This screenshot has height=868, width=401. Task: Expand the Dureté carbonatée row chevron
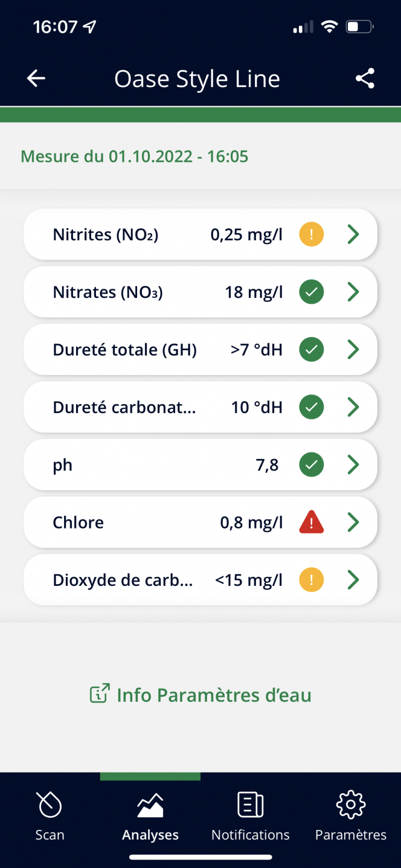pyautogui.click(x=353, y=408)
